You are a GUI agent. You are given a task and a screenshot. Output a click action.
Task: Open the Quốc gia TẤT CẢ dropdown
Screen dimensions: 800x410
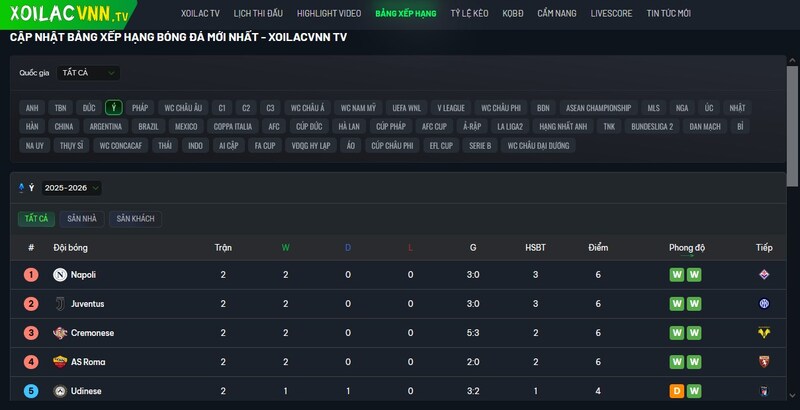pos(88,73)
